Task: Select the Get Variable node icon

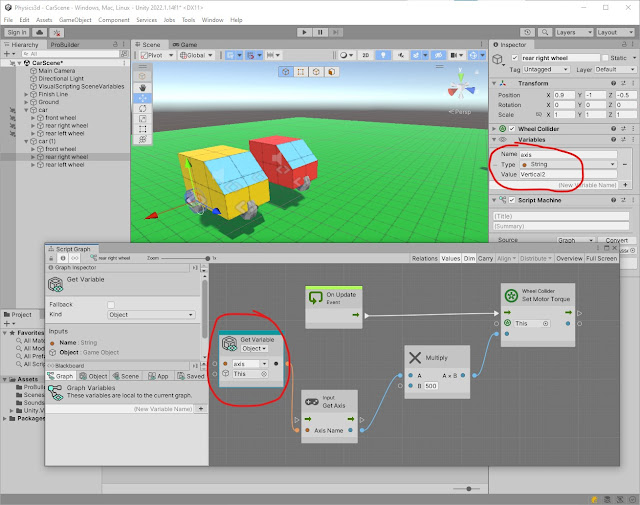Action: pyautogui.click(x=229, y=344)
